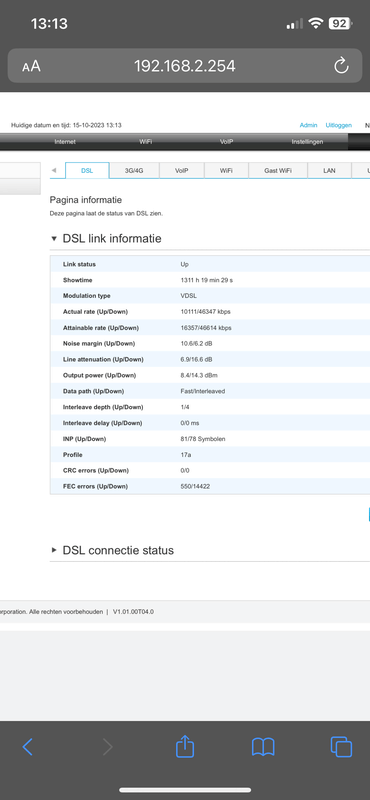The image size is (370, 800).
Task: Open the Gast WiFi tab
Action: 278,171
